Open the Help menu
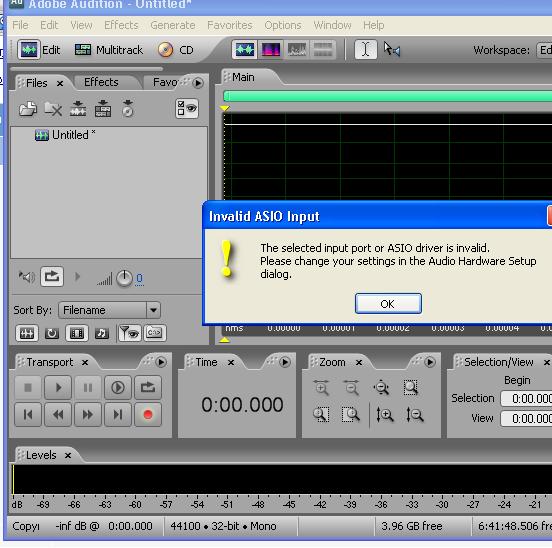 374,25
